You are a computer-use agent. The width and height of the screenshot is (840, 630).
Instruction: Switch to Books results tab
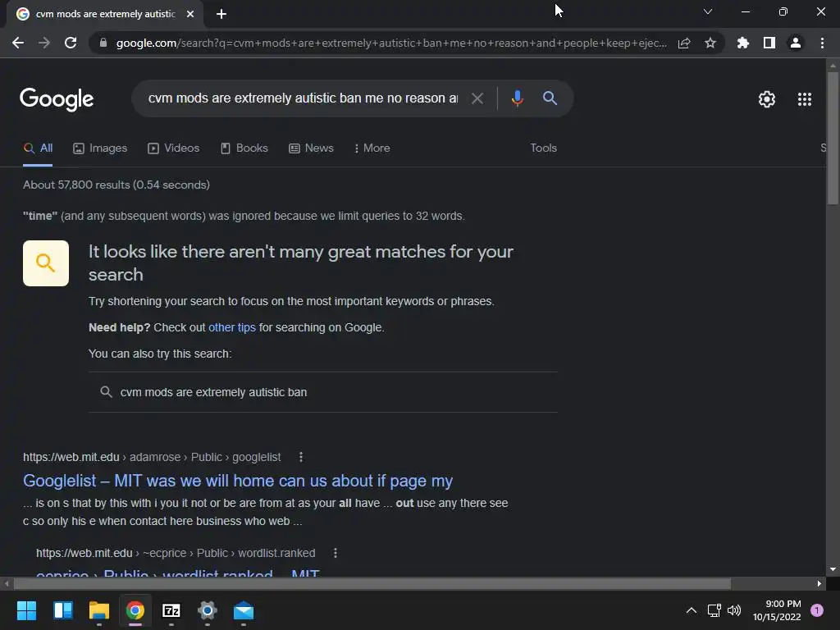(x=244, y=148)
